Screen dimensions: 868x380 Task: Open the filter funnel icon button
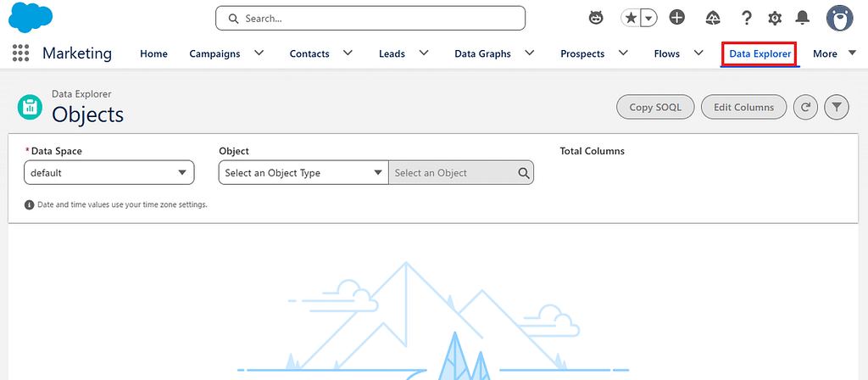837,108
